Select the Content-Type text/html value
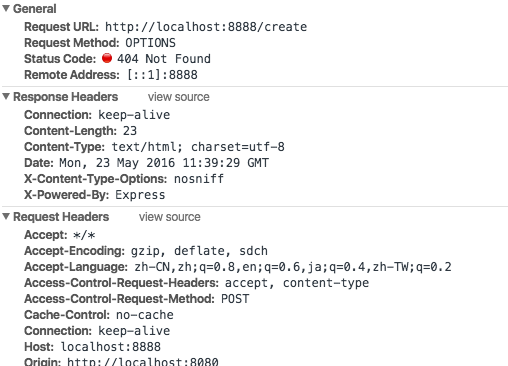 coord(198,147)
